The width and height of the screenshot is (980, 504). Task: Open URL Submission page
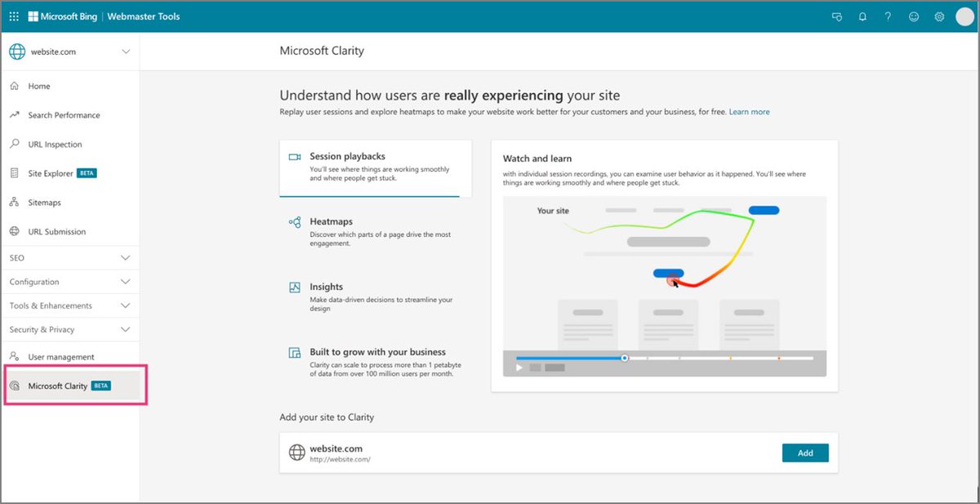point(70,232)
